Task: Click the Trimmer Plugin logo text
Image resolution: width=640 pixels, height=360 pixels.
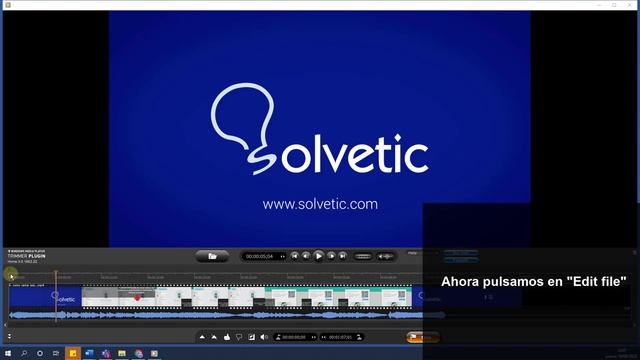Action: 27,256
